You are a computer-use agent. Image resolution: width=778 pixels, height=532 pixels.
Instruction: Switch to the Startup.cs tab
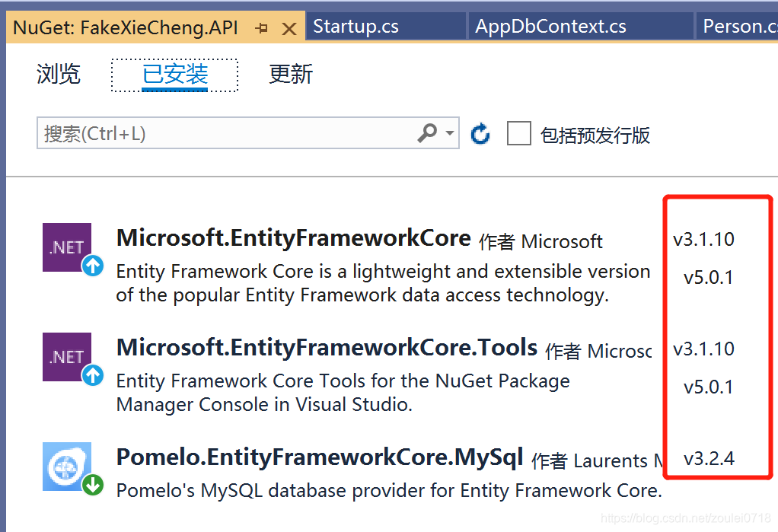tap(356, 27)
